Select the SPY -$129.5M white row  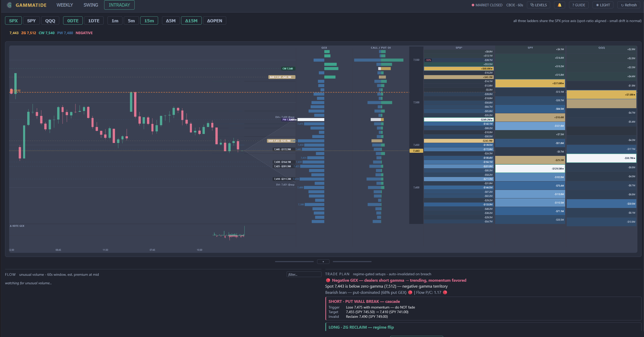coord(530,169)
